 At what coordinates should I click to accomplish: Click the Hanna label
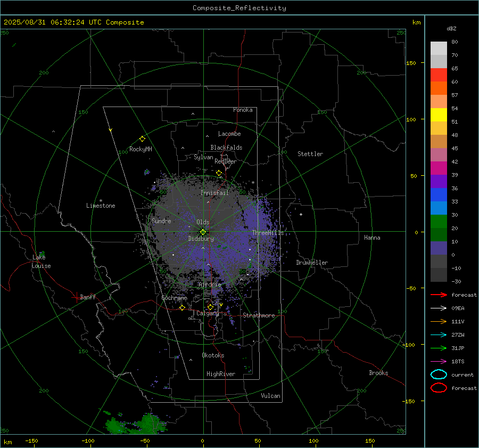coord(372,238)
